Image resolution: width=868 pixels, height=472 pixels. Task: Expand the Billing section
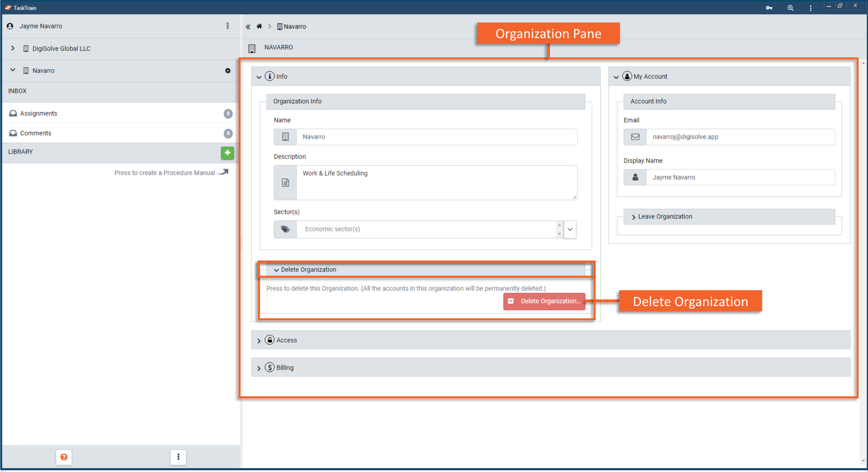(259, 368)
